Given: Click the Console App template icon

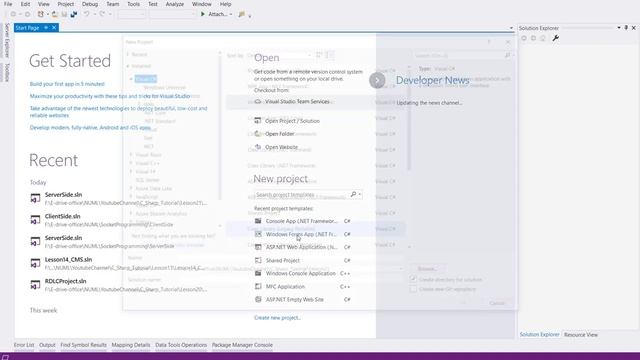Looking at the screenshot, I should point(258,221).
